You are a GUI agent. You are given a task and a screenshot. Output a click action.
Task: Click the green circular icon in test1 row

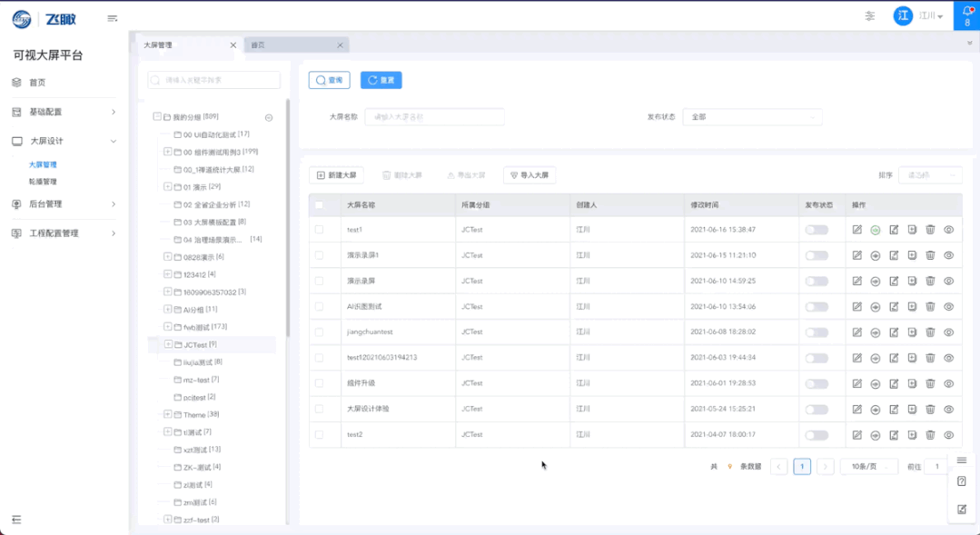click(x=876, y=230)
